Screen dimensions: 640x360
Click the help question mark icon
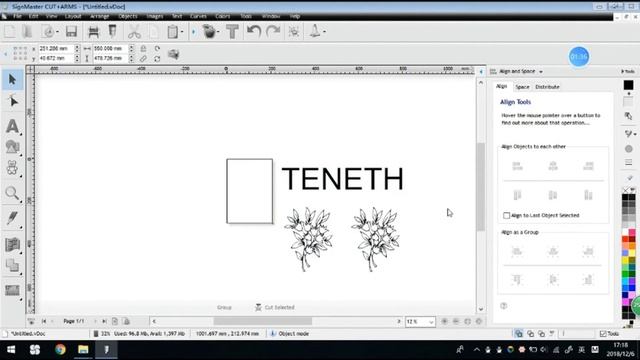click(504, 306)
